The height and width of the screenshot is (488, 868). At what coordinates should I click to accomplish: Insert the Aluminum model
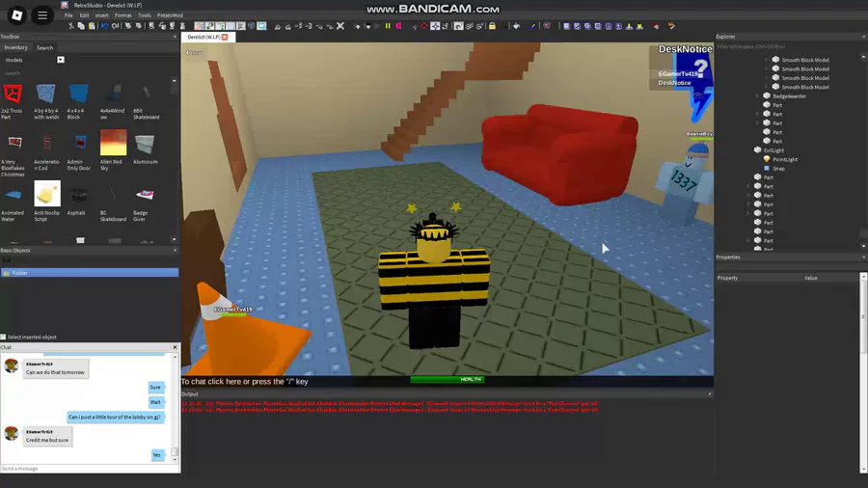[145, 149]
